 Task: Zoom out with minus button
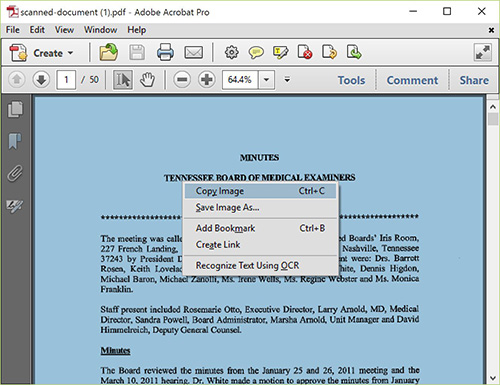coord(182,80)
